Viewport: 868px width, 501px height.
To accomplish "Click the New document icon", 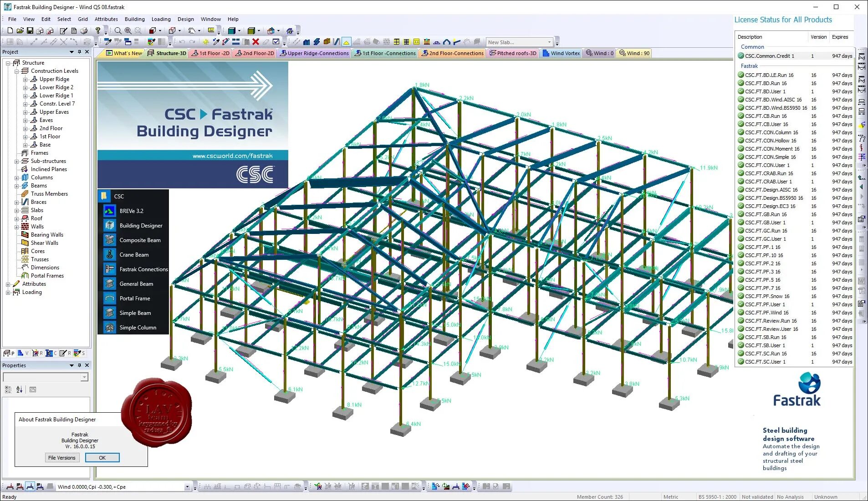I will point(10,30).
